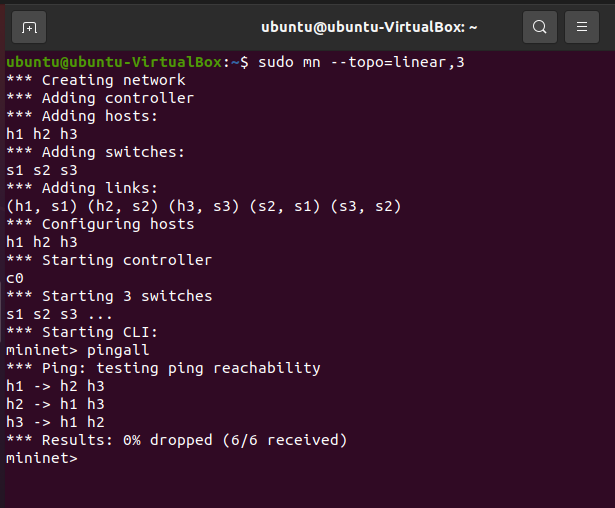Click the mininet> prompt on the last line
Screen dimensions: 615x508
point(41,458)
